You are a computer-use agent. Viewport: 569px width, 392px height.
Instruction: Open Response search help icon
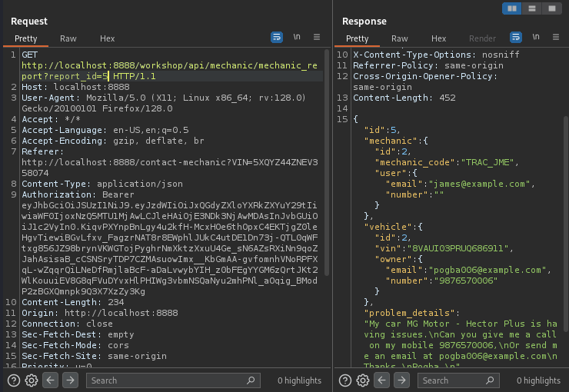(345, 380)
